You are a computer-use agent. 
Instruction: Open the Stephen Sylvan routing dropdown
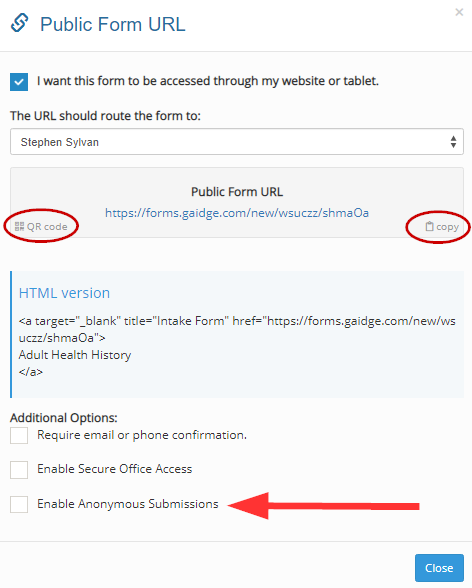click(237, 142)
